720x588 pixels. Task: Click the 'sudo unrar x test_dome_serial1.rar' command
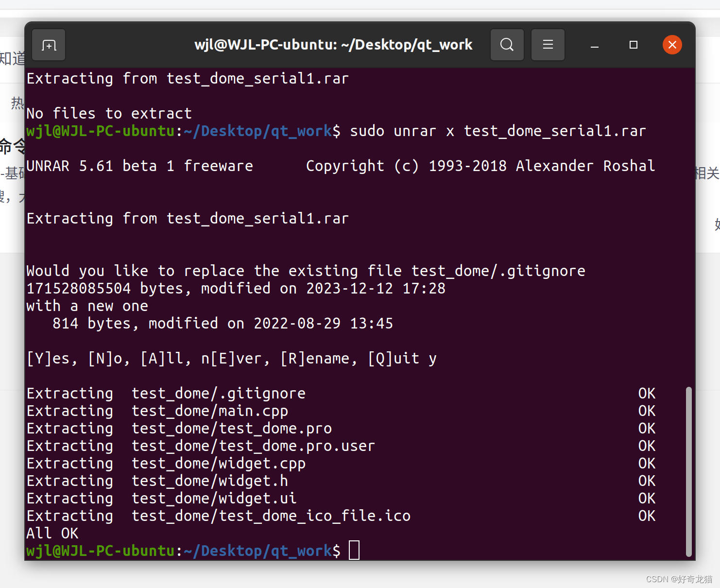click(x=498, y=131)
